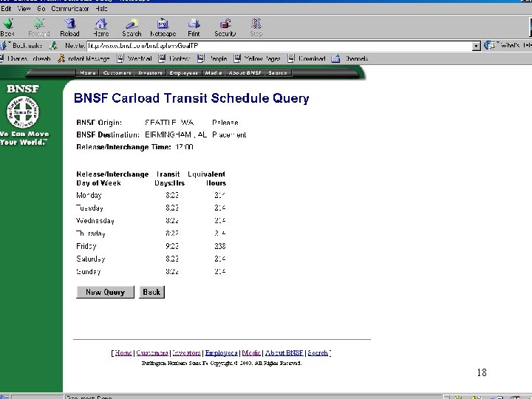
Task: Select Investors in green navigation bar
Action: [150, 72]
